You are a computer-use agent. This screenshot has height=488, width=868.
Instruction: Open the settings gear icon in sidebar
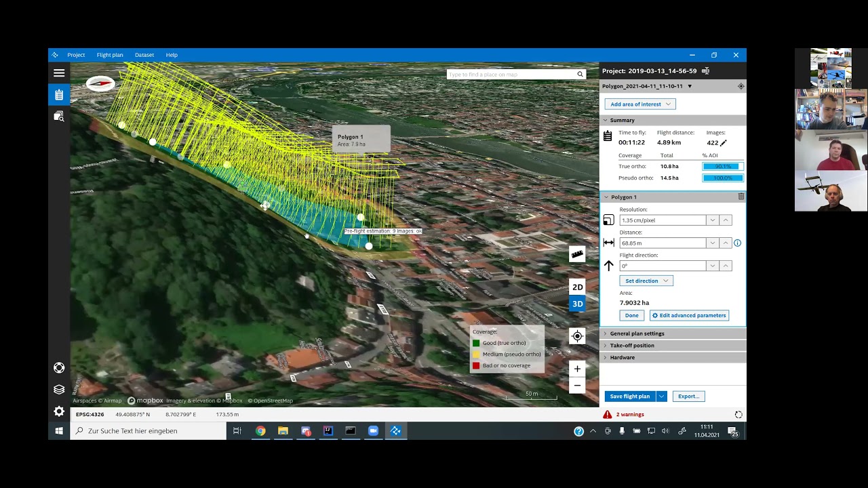(x=59, y=411)
